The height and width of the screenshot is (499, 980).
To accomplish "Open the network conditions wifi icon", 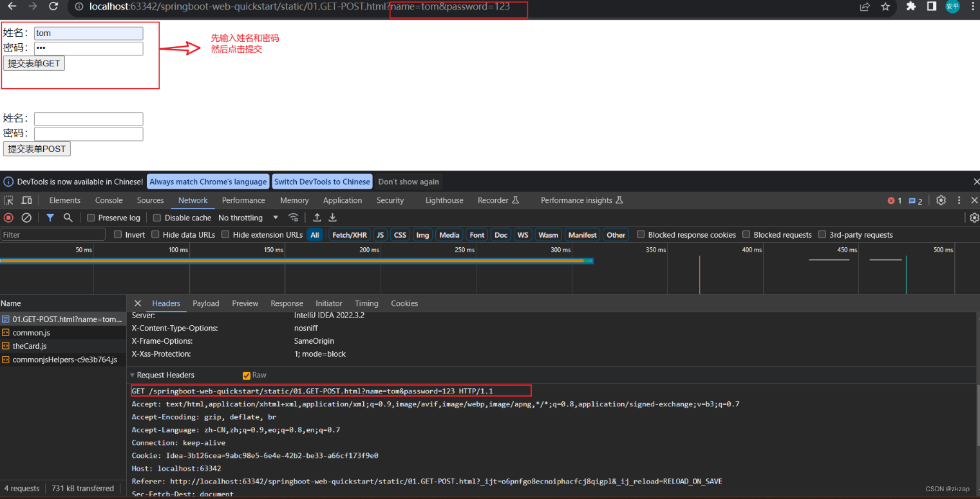I will pyautogui.click(x=294, y=218).
